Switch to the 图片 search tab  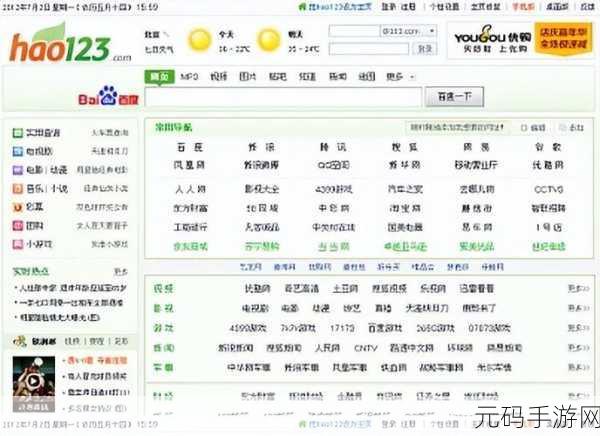pyautogui.click(x=248, y=77)
